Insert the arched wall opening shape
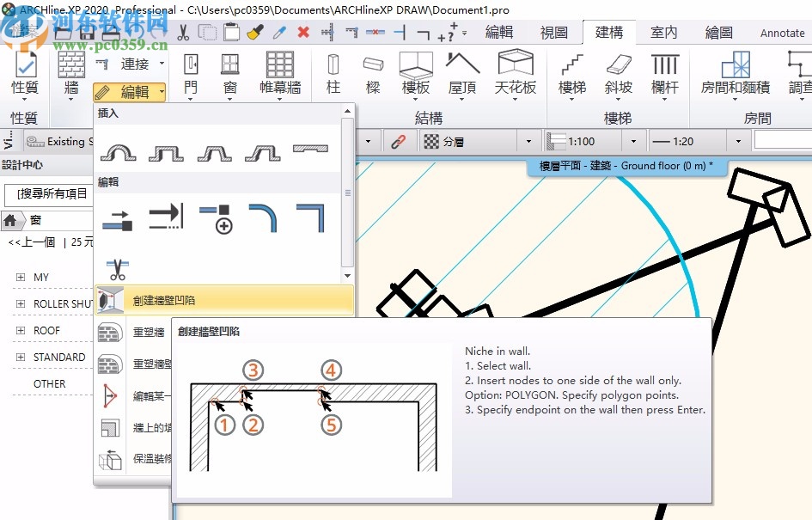This screenshot has height=520, width=812. pos(118,152)
